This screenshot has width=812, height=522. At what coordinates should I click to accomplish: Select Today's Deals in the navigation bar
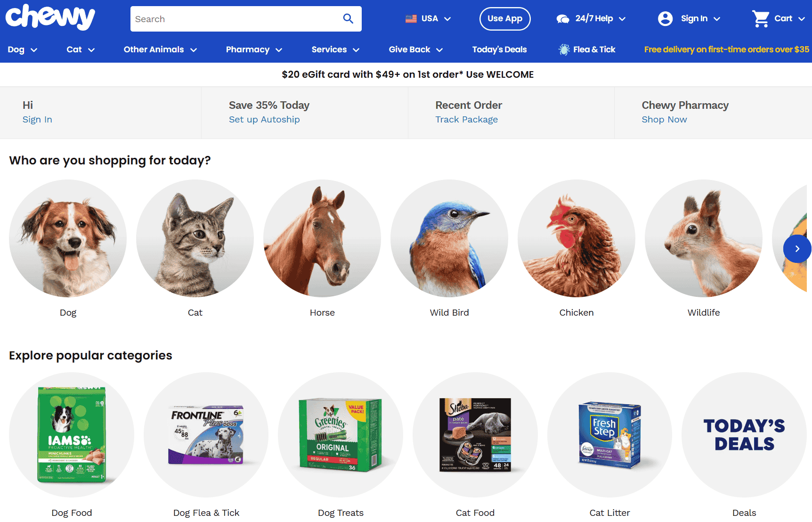pos(500,49)
